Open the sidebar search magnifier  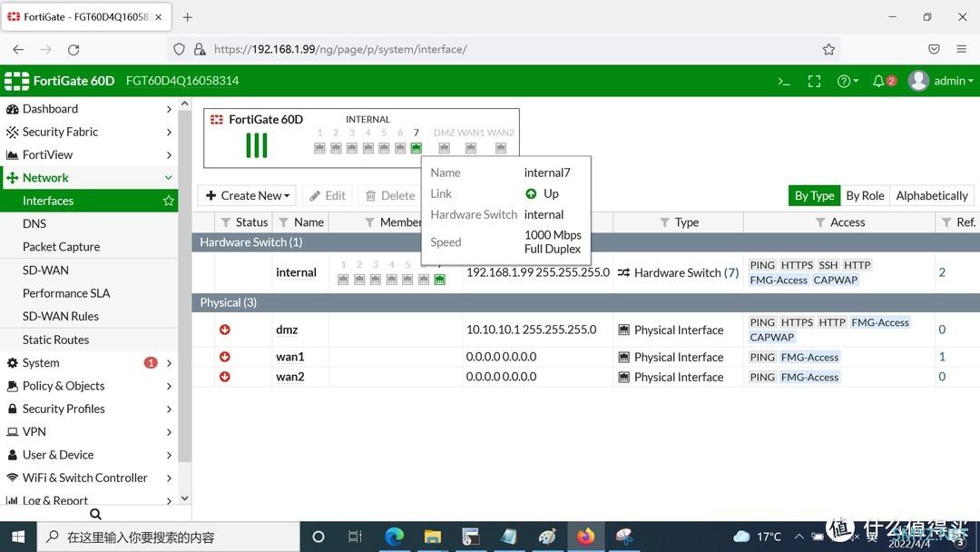(95, 514)
